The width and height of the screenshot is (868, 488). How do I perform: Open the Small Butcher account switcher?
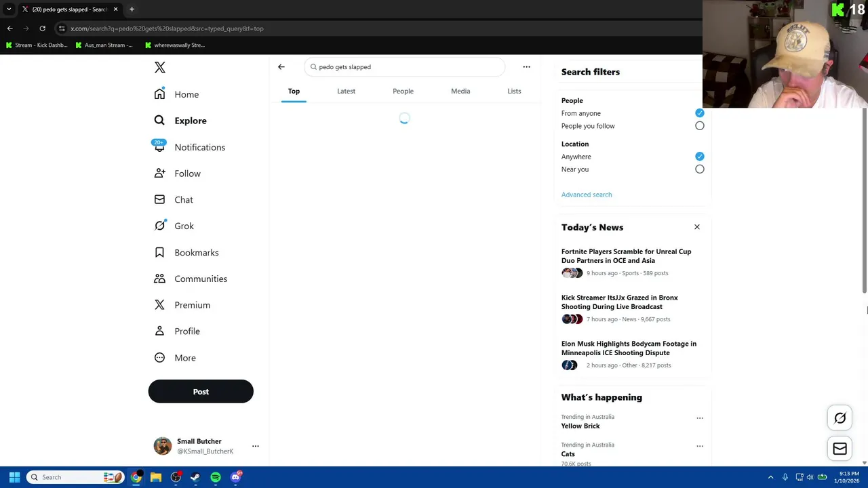(206, 446)
